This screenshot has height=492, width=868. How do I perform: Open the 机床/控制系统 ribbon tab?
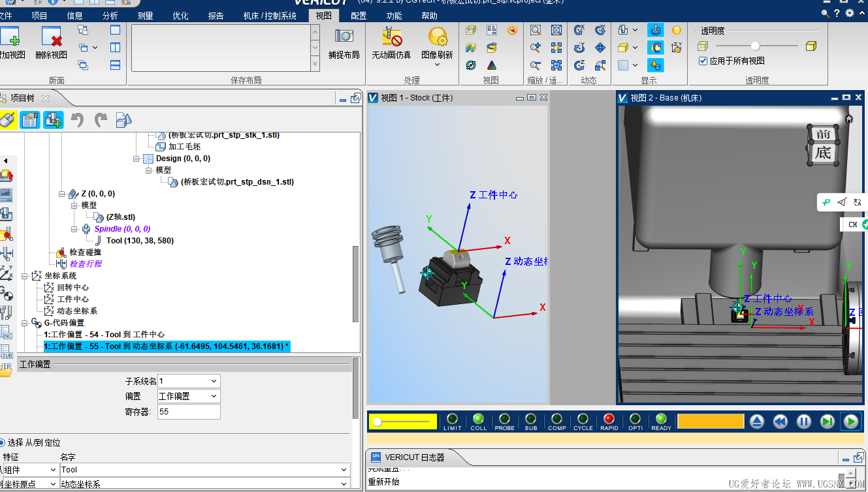270,16
